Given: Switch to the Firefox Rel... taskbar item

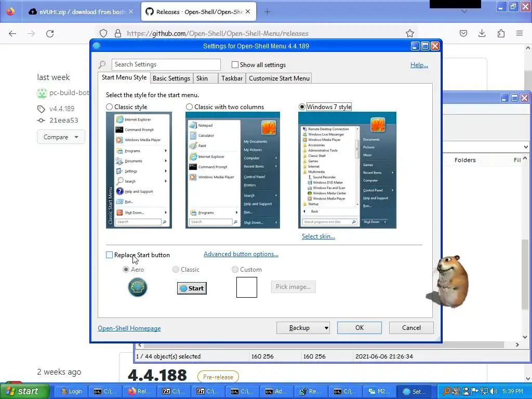Looking at the screenshot, I should click(140, 391).
